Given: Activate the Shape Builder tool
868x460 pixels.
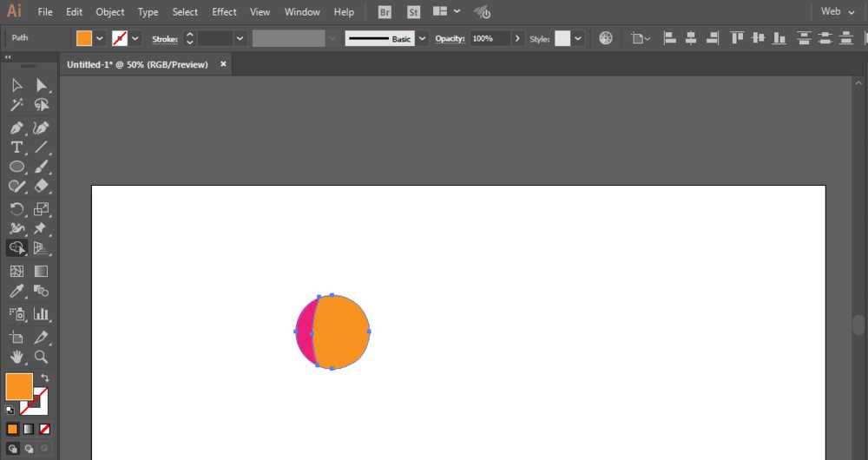Looking at the screenshot, I should pos(16,247).
